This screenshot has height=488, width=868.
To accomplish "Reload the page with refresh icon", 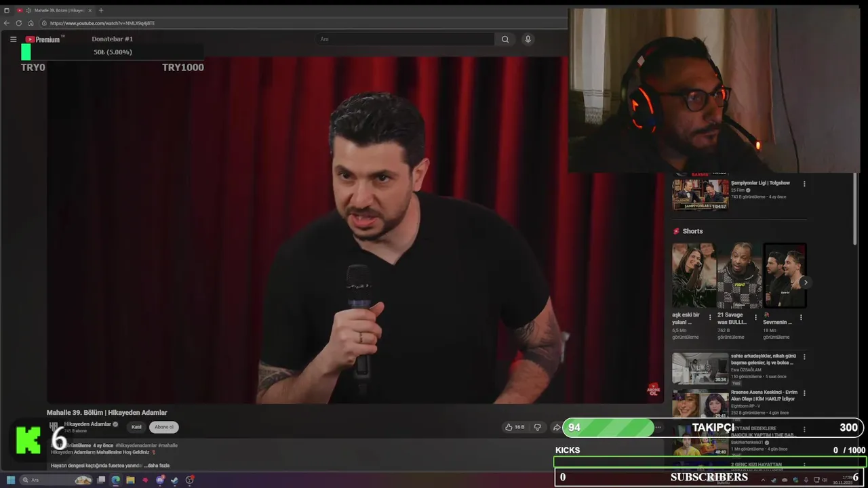I will pos(19,23).
